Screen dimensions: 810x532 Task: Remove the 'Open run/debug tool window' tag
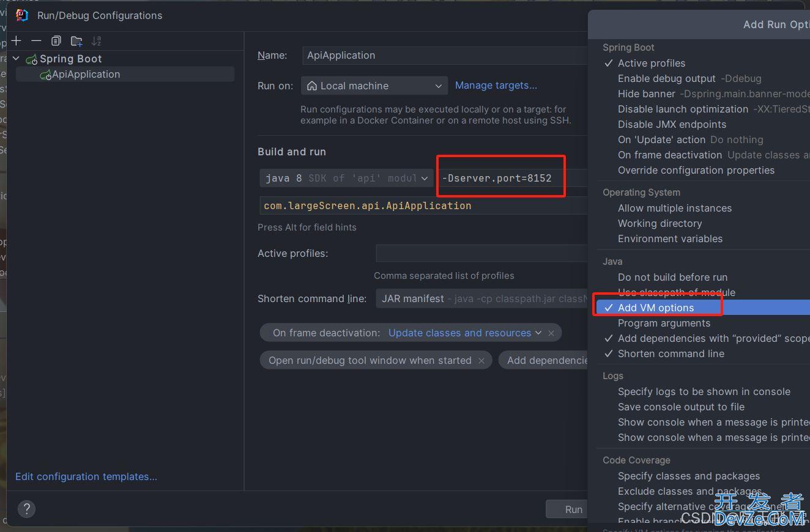coord(481,361)
